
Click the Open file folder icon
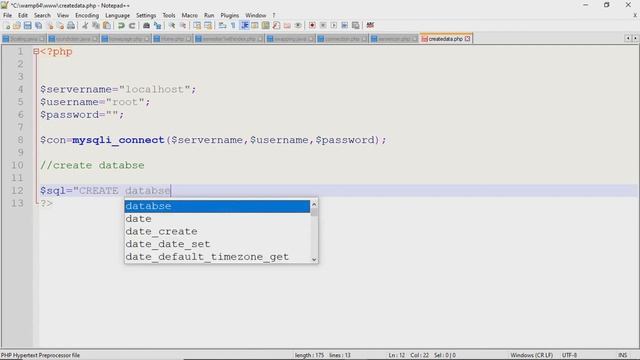(x=17, y=26)
